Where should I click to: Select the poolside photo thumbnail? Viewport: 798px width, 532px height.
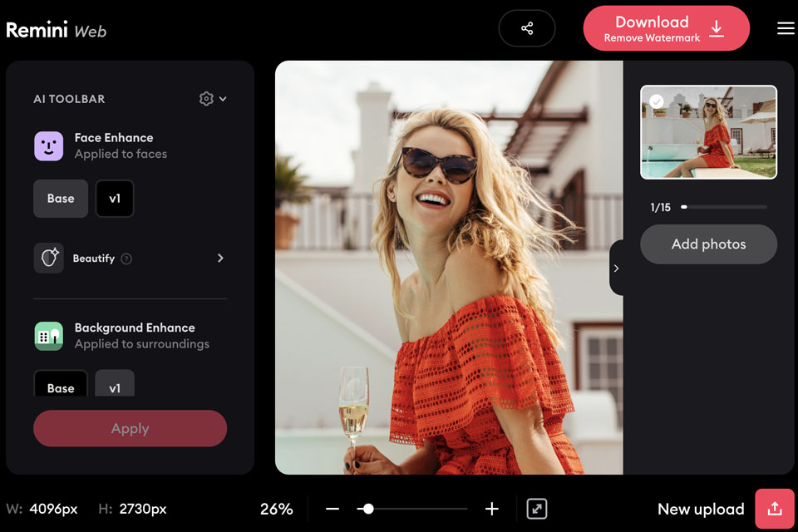pyautogui.click(x=708, y=132)
